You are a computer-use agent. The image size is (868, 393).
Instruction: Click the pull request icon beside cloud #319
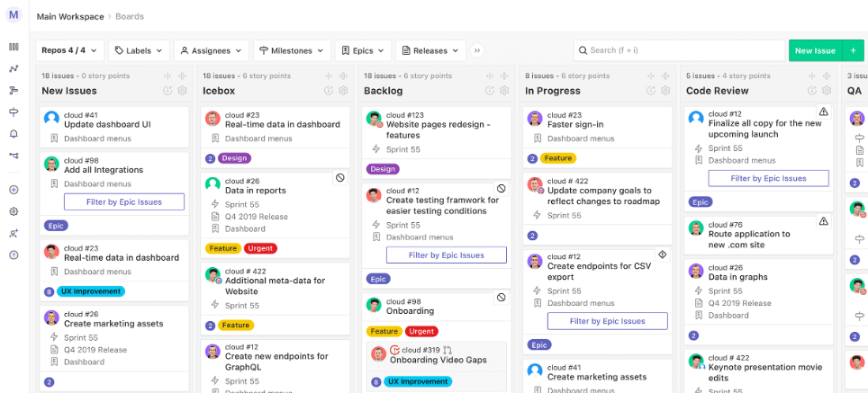[448, 350]
